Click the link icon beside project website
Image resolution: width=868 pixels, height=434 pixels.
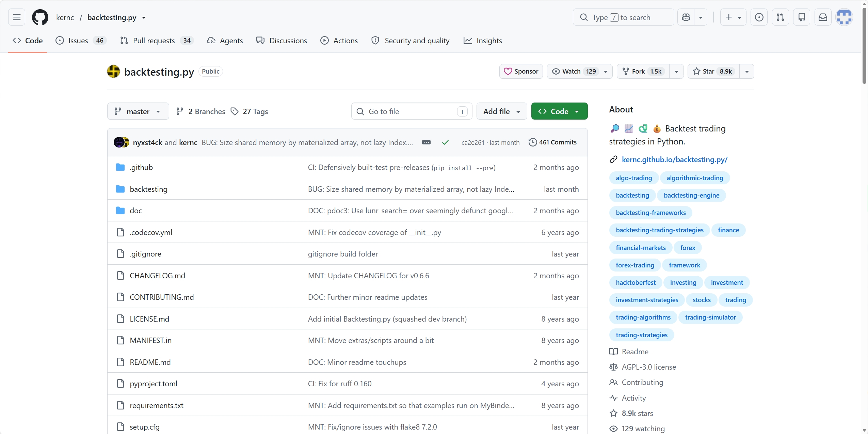pos(613,159)
